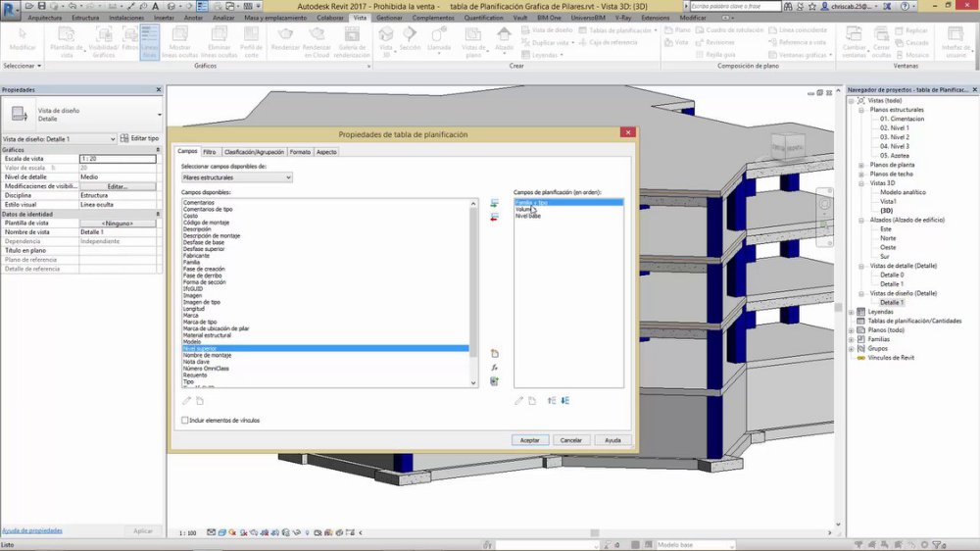The image size is (980, 551).
Task: Click the calculated parameter fx icon
Action: (x=494, y=368)
